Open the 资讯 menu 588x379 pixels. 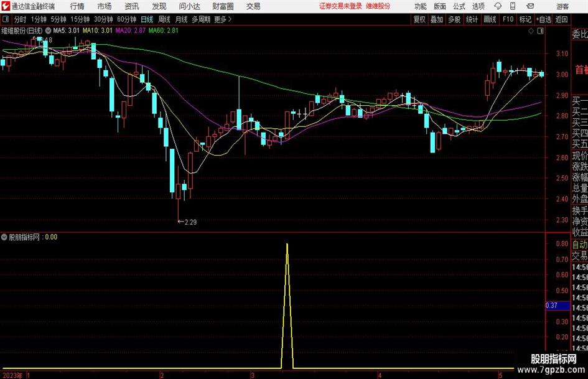(132, 6)
